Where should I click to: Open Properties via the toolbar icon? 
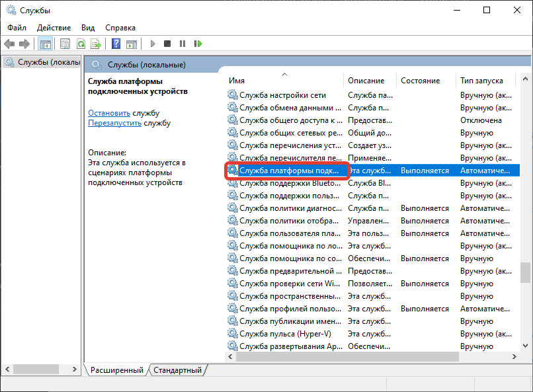[65, 44]
